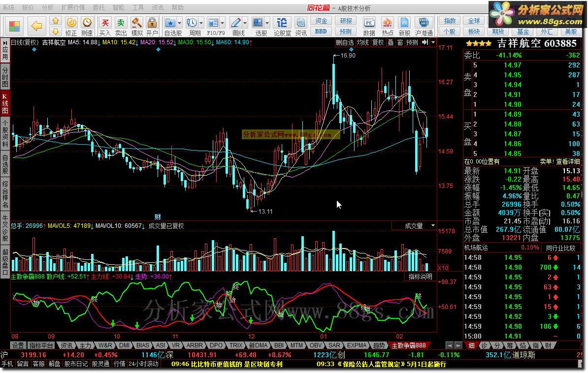Open the 热点 hot topics icon
The image size is (588, 373).
click(388, 27)
